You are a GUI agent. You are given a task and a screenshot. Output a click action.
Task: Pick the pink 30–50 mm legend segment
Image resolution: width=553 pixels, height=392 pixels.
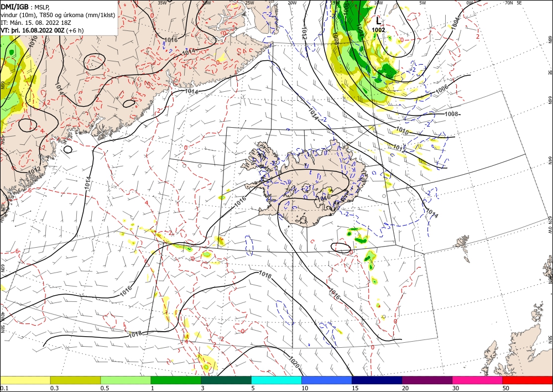pos(478,380)
